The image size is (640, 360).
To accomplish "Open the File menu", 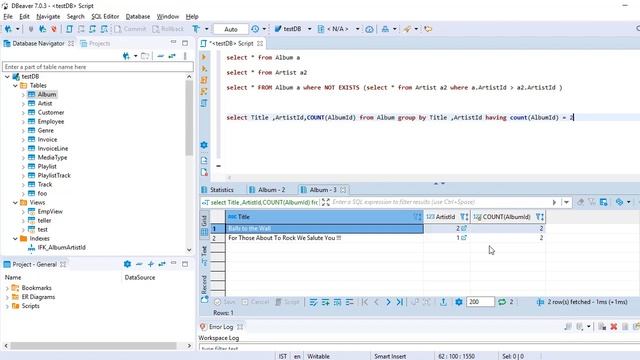I will click(8, 16).
